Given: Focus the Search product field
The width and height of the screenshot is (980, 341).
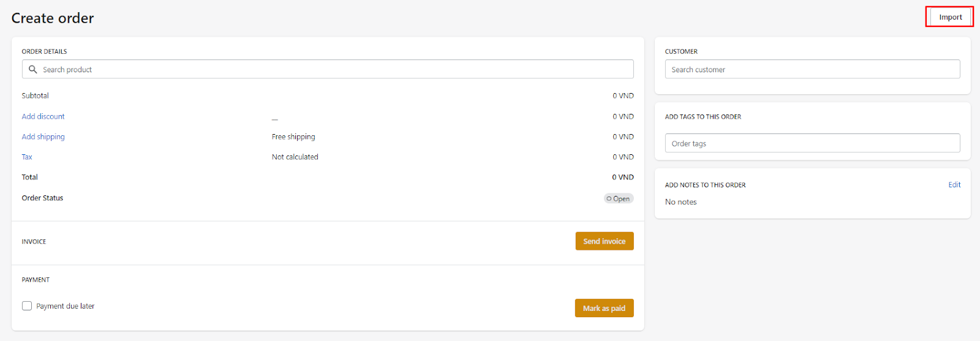Looking at the screenshot, I should (x=331, y=70).
